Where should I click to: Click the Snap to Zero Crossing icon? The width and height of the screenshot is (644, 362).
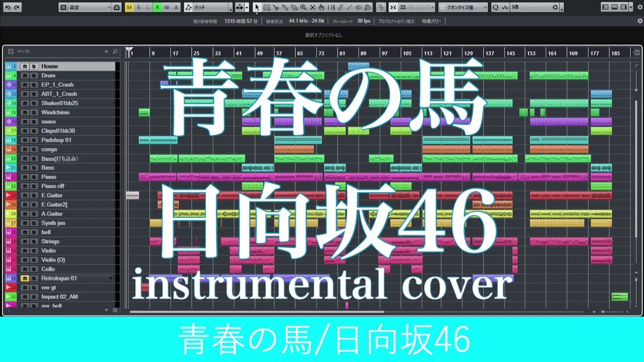tap(381, 8)
